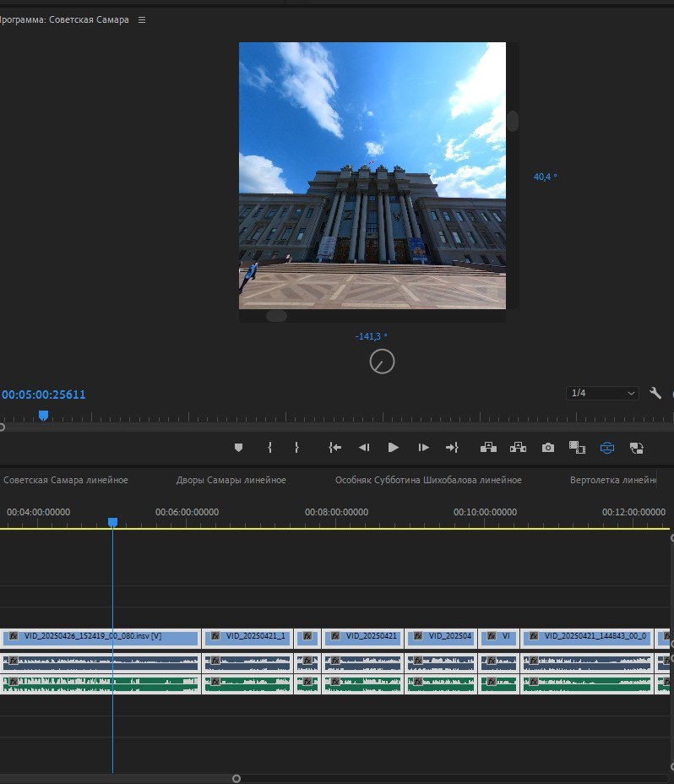Open the wrench settings menu
Viewport: 674px width, 784px height.
coord(655,393)
